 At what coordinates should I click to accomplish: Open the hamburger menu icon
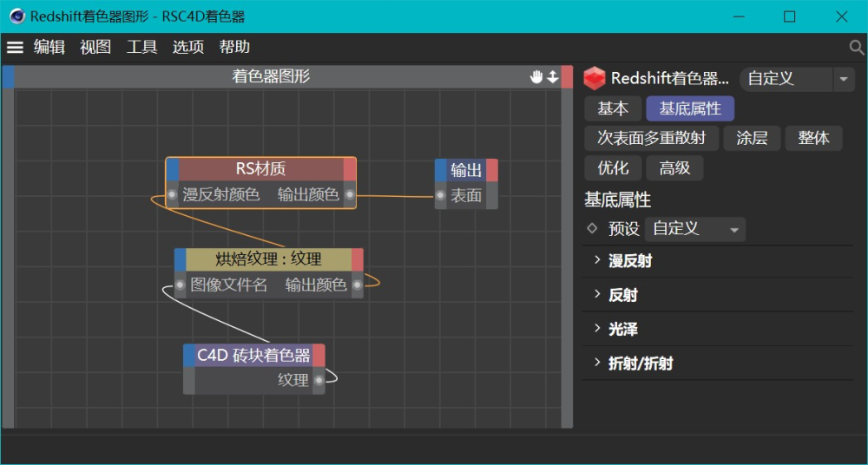pyautogui.click(x=15, y=48)
